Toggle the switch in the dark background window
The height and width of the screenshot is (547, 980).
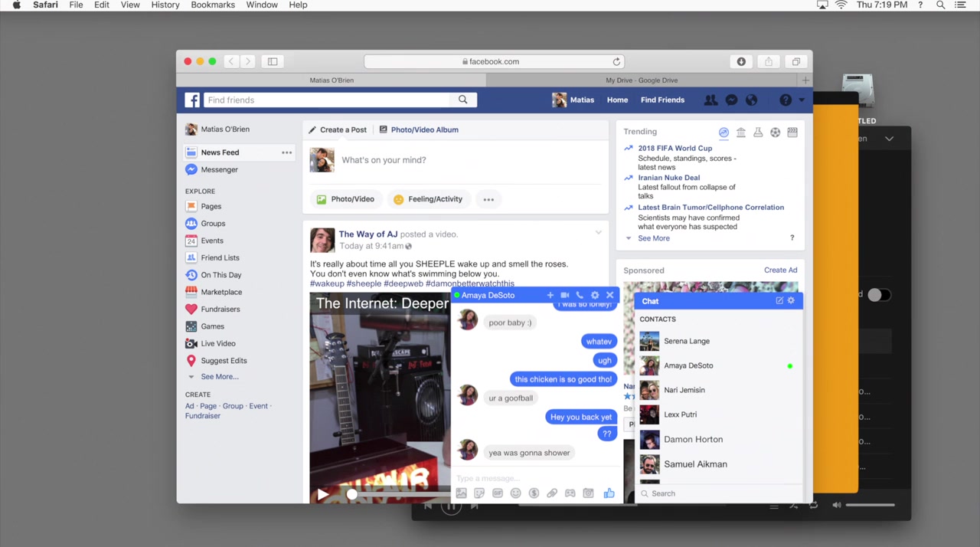point(879,295)
